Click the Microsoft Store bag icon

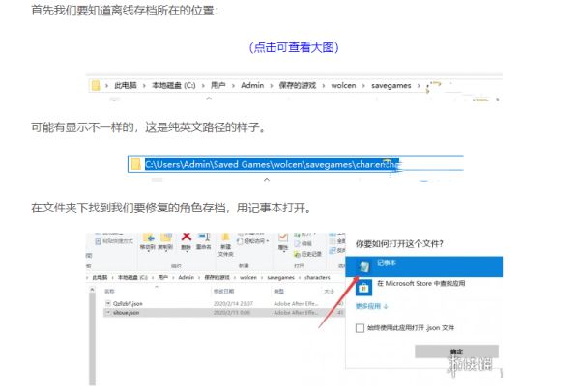coord(363,288)
